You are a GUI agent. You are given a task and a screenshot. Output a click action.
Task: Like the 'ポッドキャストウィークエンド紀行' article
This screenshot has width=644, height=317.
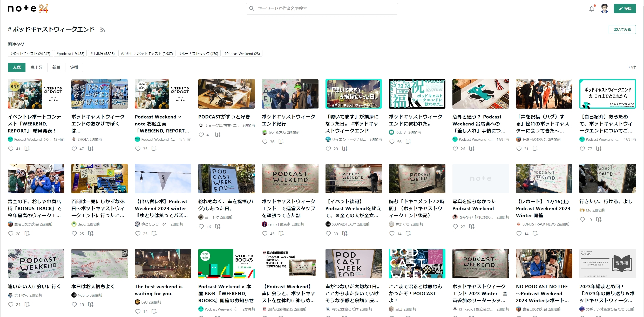point(265,142)
